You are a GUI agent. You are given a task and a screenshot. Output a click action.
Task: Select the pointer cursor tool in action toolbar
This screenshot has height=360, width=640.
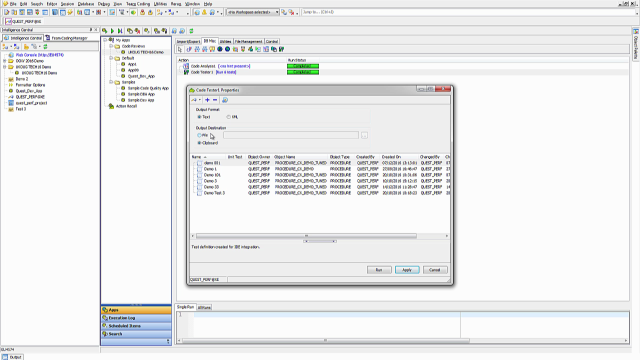tap(180, 49)
